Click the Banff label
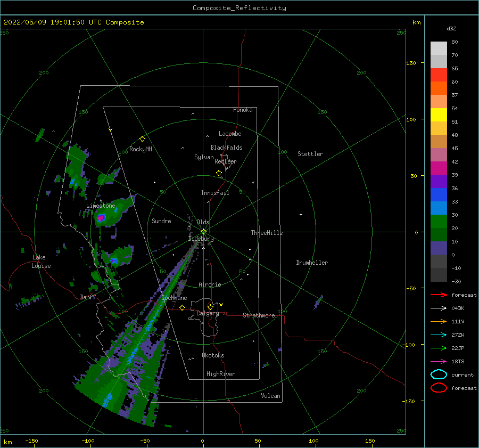This screenshot has width=479, height=448. [88, 297]
